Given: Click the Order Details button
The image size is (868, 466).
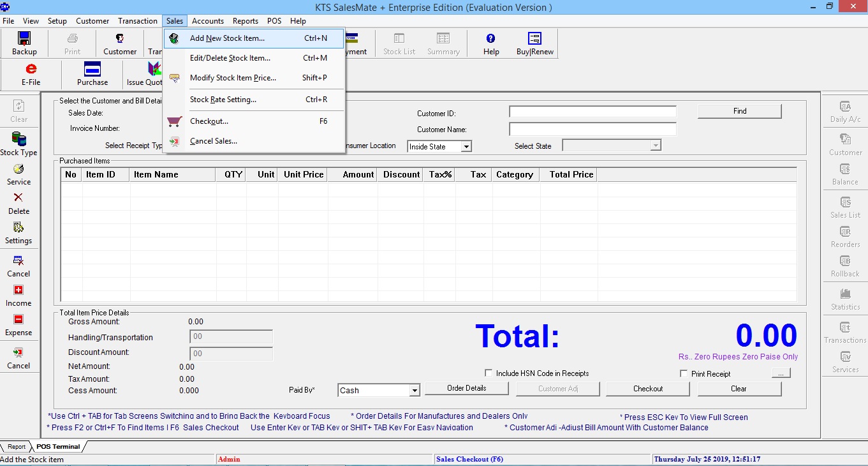Looking at the screenshot, I should 467,388.
